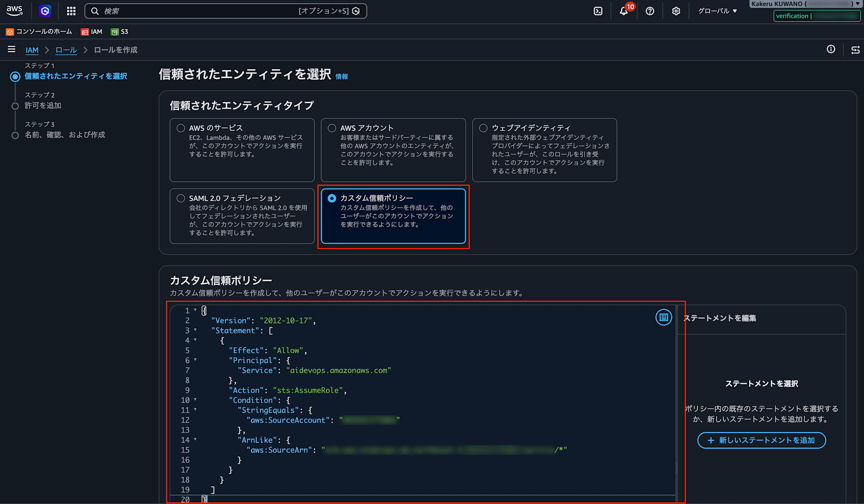Go to the IAM breadcrumb link

(x=32, y=50)
